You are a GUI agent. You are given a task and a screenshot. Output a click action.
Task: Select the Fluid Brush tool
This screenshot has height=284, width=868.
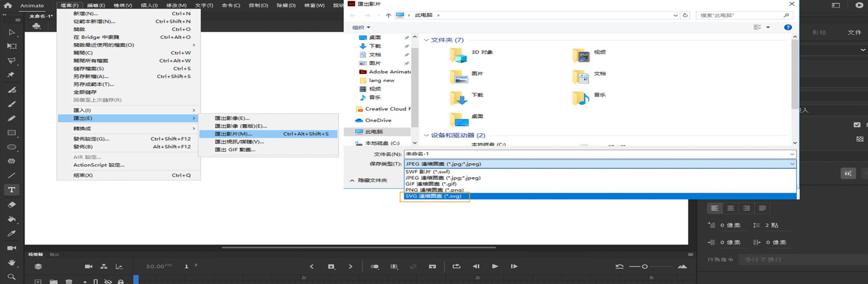(12, 90)
